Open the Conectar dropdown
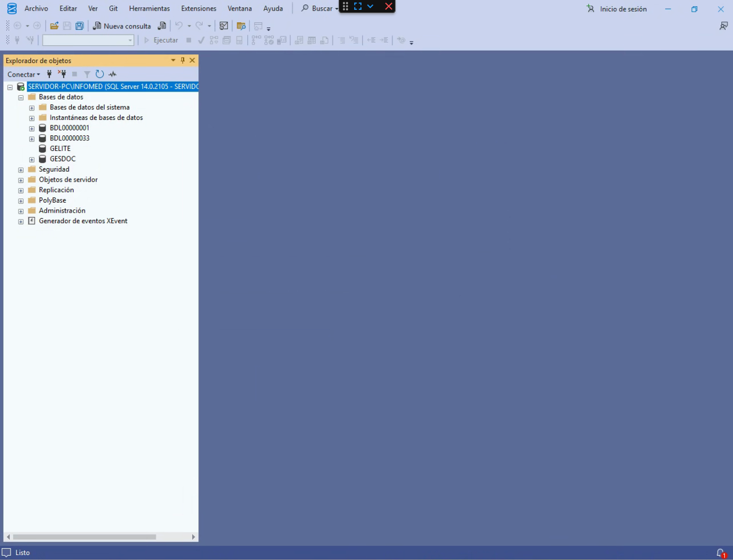733x560 pixels. tap(23, 74)
